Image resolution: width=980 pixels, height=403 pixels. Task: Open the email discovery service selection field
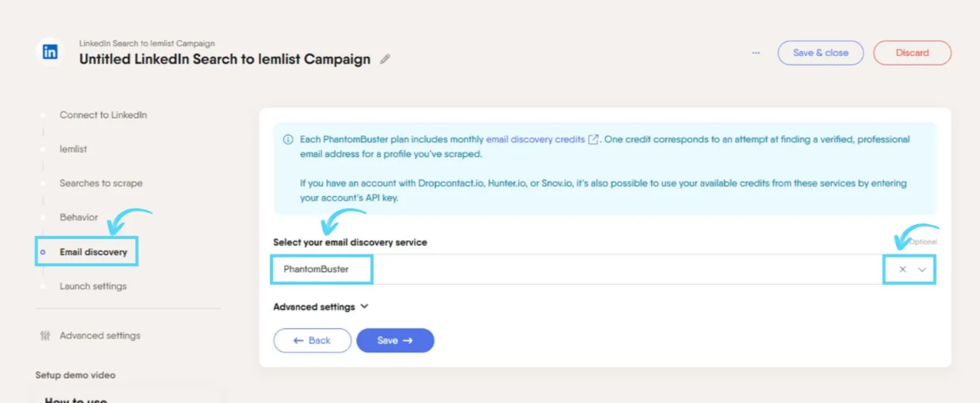tap(604, 269)
